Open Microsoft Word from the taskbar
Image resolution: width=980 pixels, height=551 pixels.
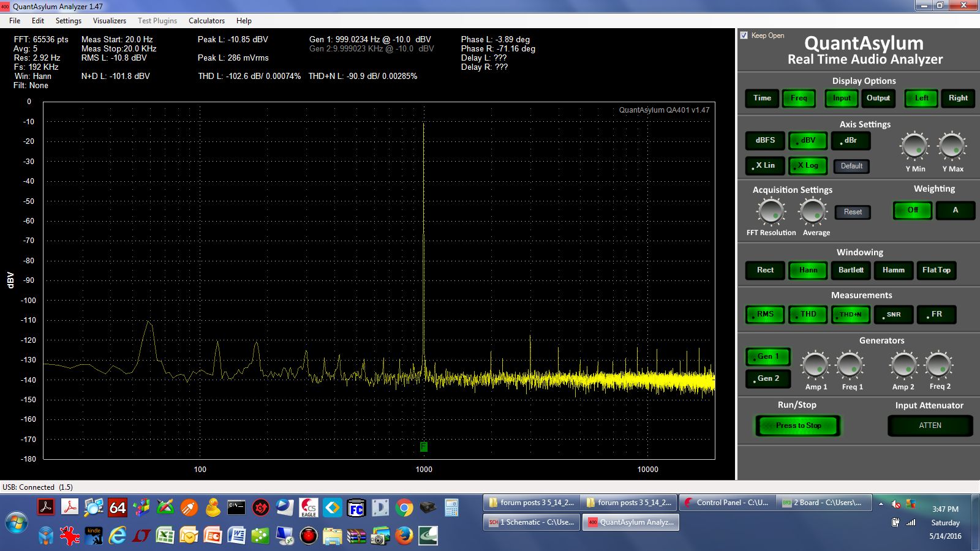pyautogui.click(x=236, y=536)
